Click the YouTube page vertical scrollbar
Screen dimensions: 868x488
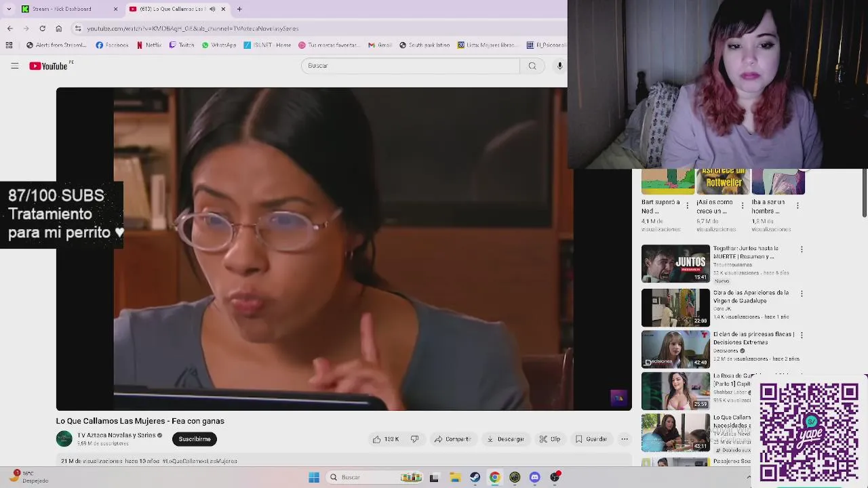[x=865, y=193]
